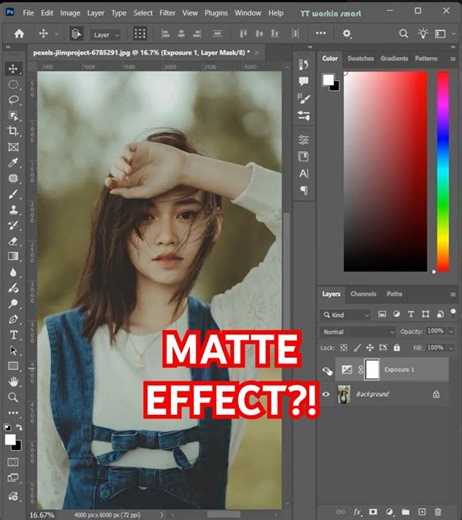Select the Hand tool
The image size is (462, 520).
pos(13,382)
